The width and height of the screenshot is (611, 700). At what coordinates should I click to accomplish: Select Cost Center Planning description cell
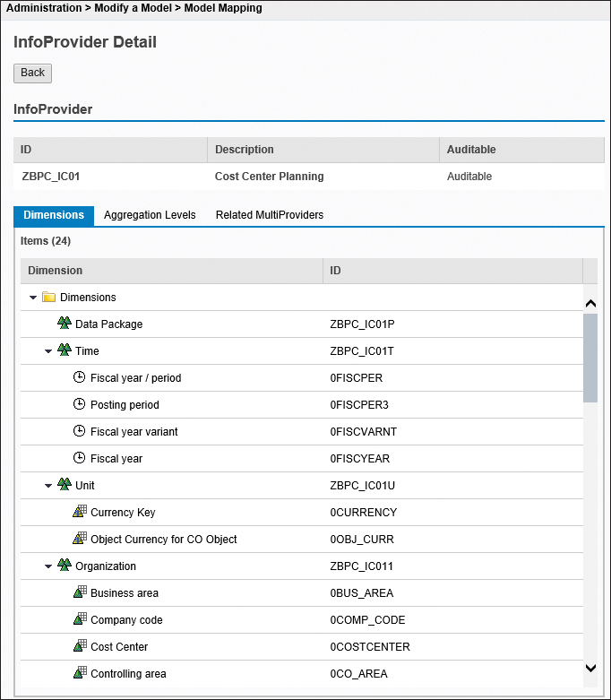269,177
